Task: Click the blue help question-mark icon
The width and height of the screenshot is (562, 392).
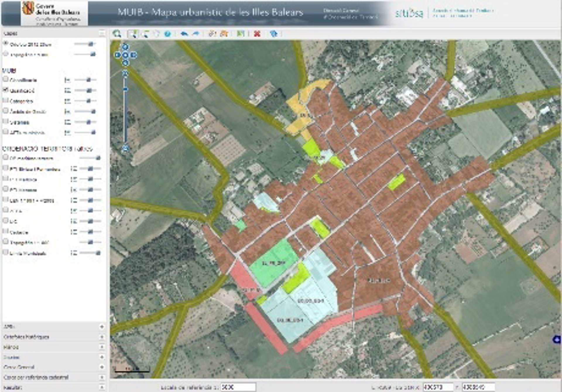Action: click(167, 34)
